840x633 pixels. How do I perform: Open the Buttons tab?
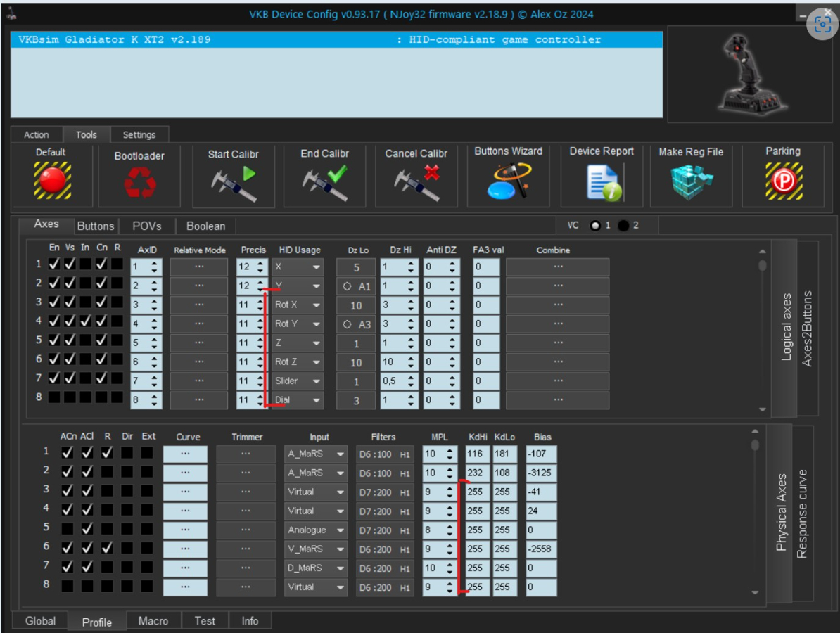[96, 226]
